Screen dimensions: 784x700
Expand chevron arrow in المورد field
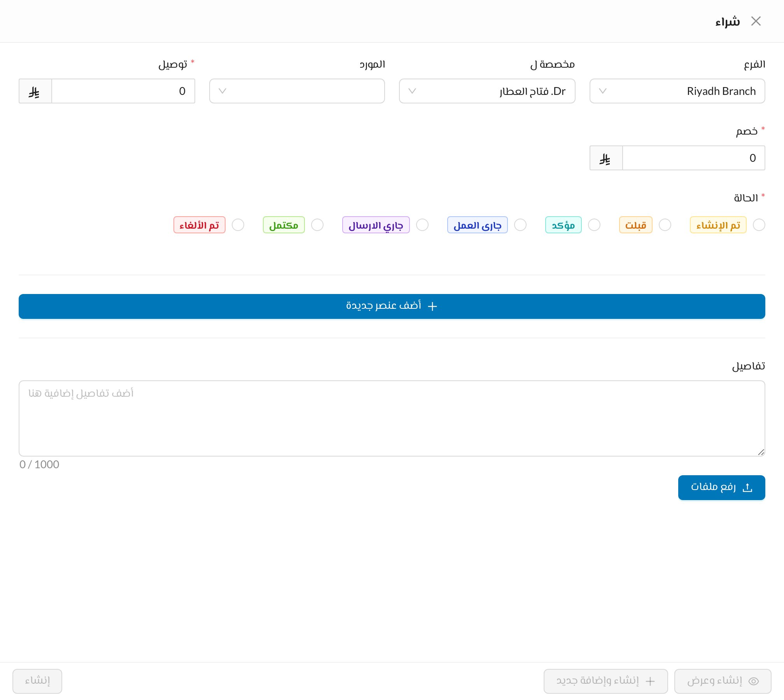click(x=222, y=91)
